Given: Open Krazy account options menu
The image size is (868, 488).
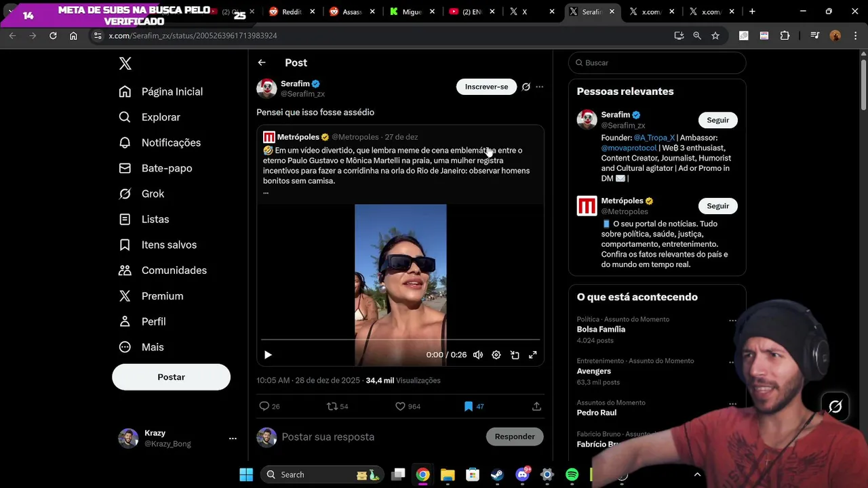Looking at the screenshot, I should click(x=233, y=439).
